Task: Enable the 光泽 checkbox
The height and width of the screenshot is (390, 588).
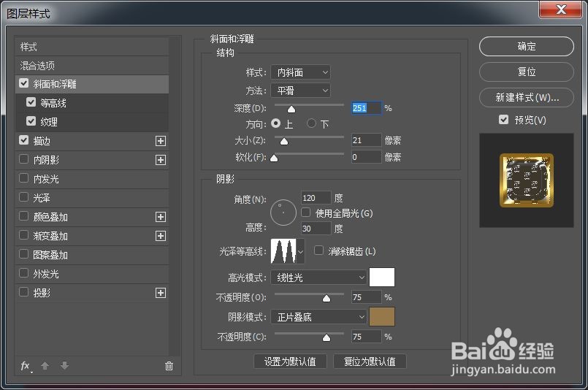Action: tap(23, 197)
